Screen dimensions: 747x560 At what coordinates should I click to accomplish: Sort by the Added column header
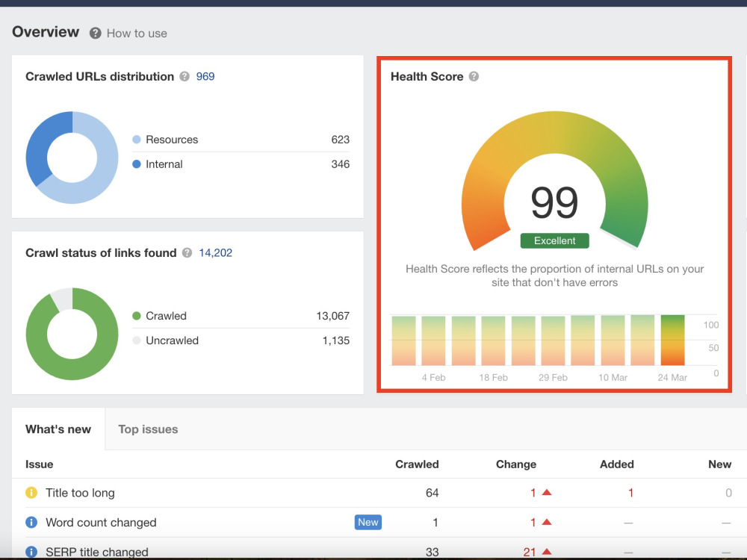point(616,464)
